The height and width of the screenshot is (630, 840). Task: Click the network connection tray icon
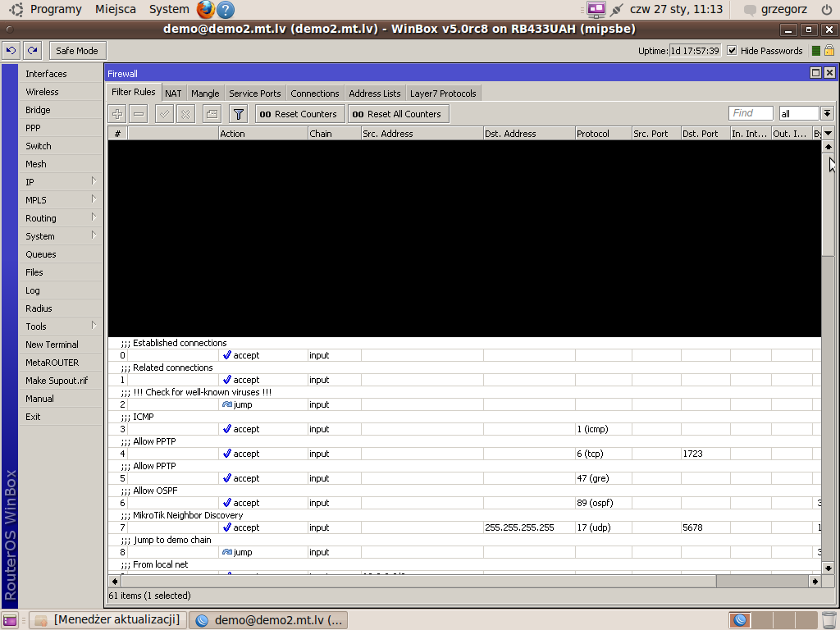coord(617,9)
